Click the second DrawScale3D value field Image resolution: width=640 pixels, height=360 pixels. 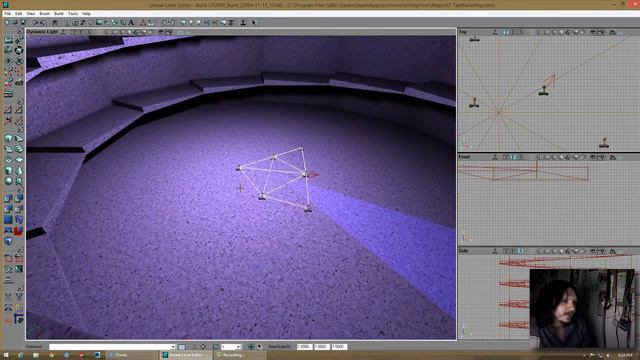(x=322, y=347)
